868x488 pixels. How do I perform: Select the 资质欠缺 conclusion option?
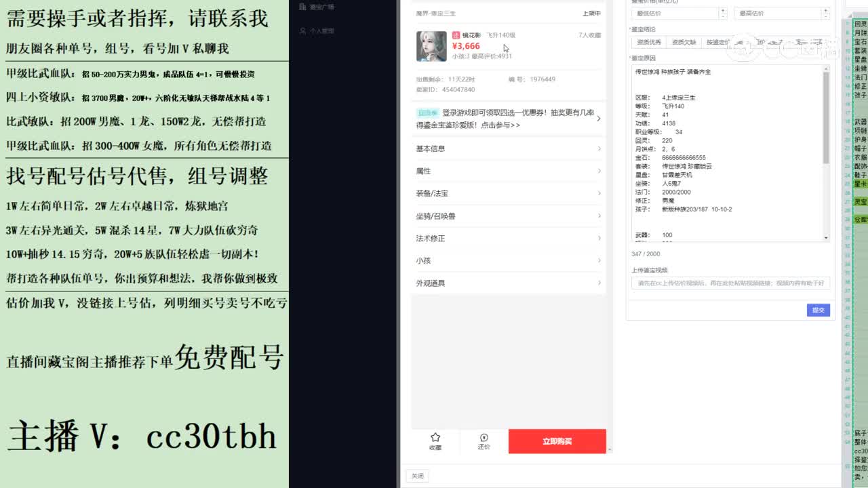coord(684,42)
